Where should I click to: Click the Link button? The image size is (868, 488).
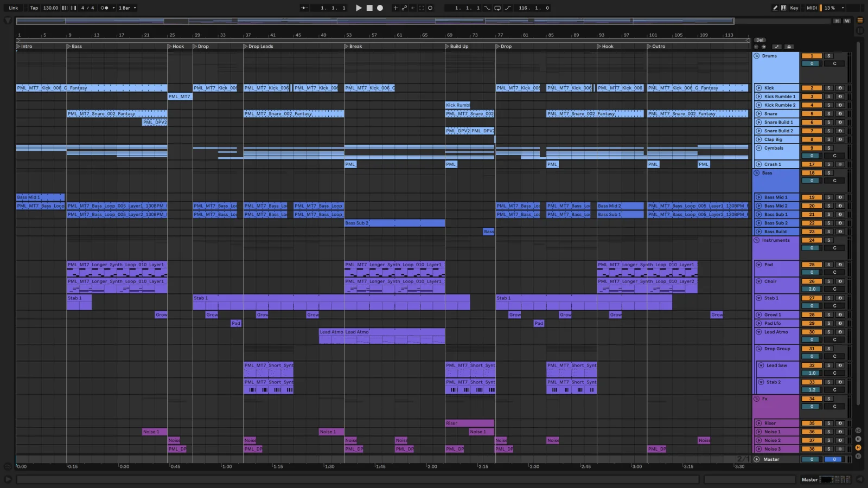click(x=14, y=8)
